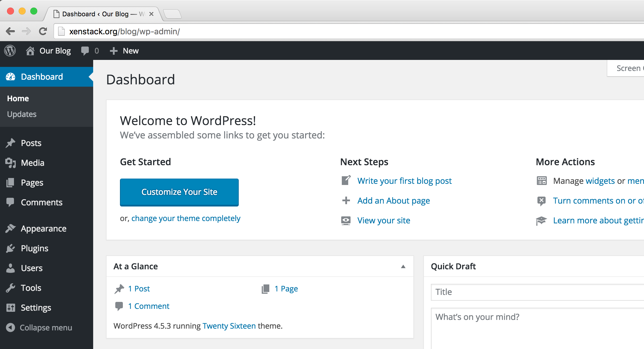Click the pin icon next to 1 Post
This screenshot has width=644, height=349.
pyautogui.click(x=119, y=289)
